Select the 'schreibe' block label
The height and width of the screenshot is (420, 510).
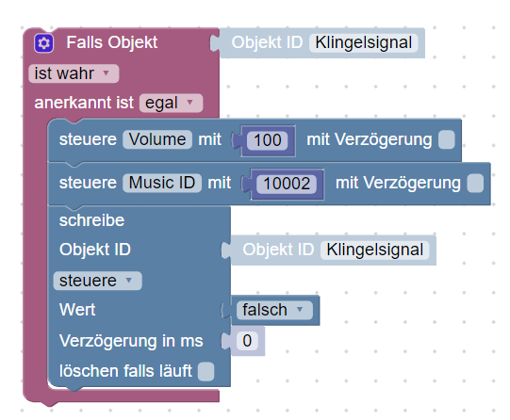coord(91,220)
